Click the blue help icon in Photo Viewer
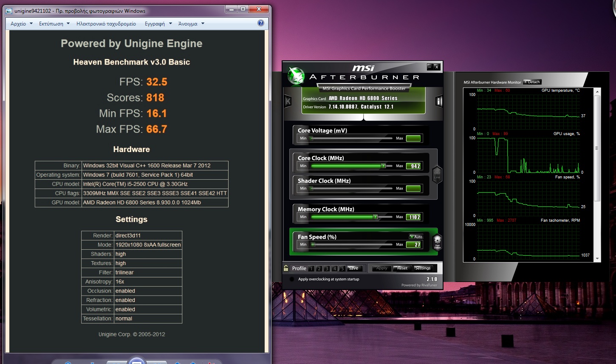This screenshot has height=364, width=616. [x=261, y=23]
